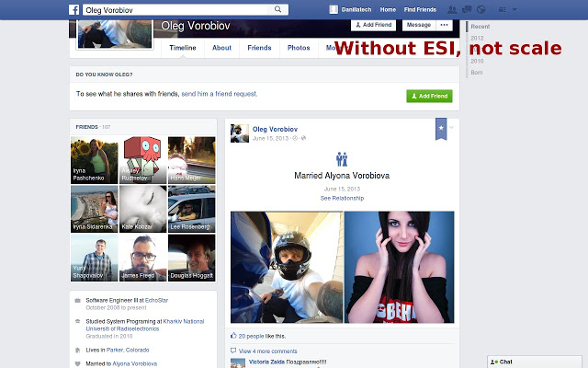The height and width of the screenshot is (368, 588).
Task: Click send him a friend request link
Action: point(220,94)
